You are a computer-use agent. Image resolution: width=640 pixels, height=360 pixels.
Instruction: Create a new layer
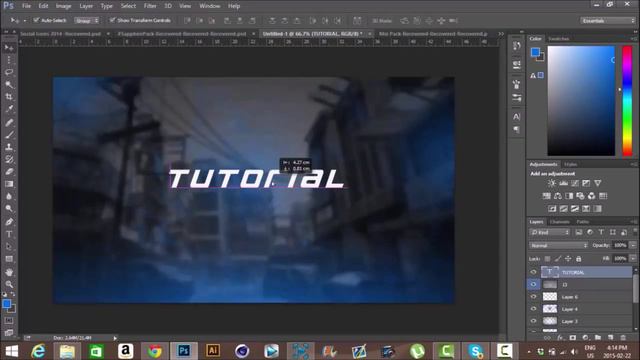click(x=611, y=338)
